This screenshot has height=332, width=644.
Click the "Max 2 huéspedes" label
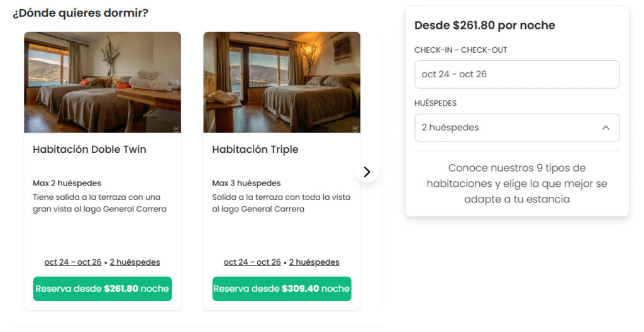(x=67, y=183)
